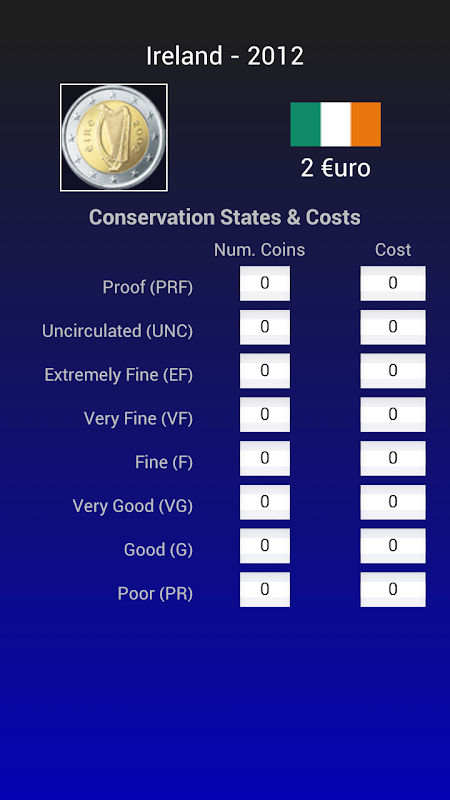The height and width of the screenshot is (800, 450).
Task: Edit Uncirculated (UNC) cost value
Action: 393,327
